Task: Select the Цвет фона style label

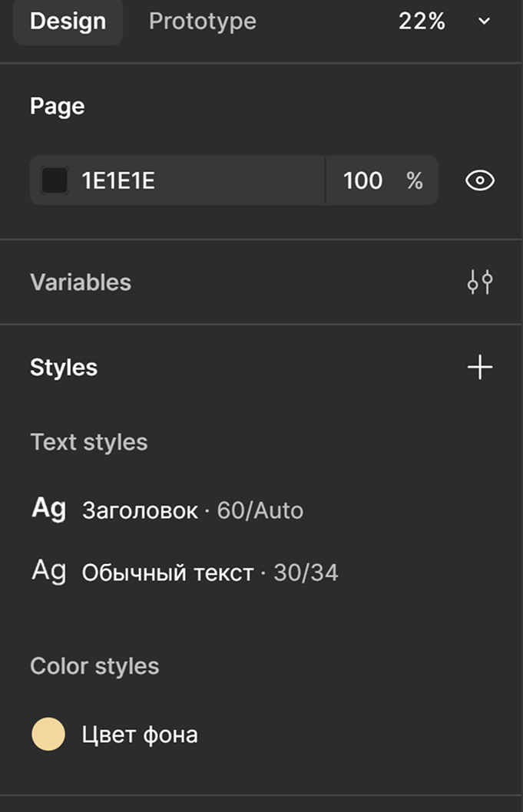Action: [140, 735]
